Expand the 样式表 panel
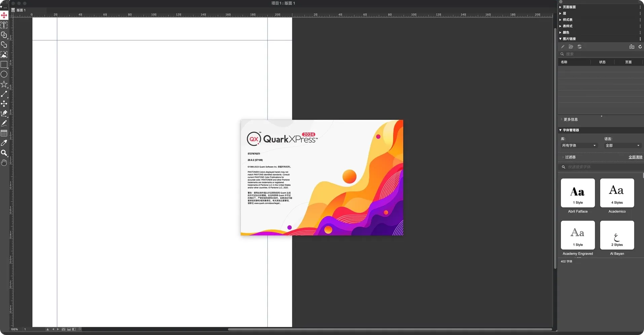 click(x=560, y=20)
